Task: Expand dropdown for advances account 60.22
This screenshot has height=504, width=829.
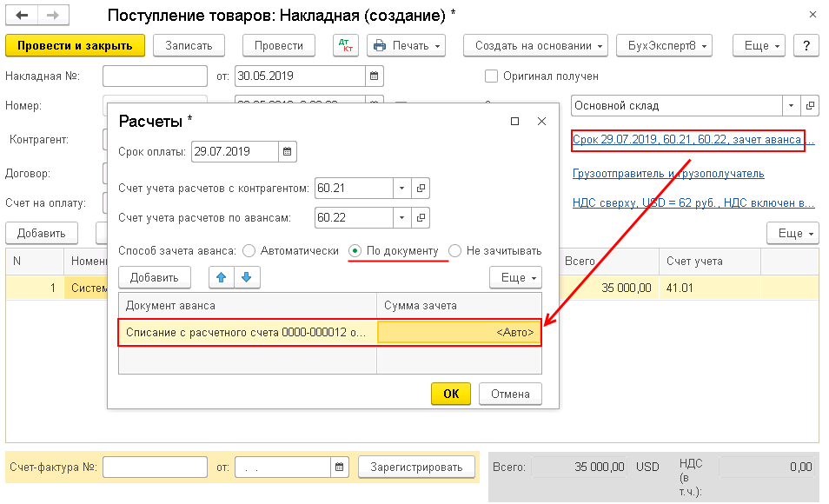Action: (x=401, y=218)
